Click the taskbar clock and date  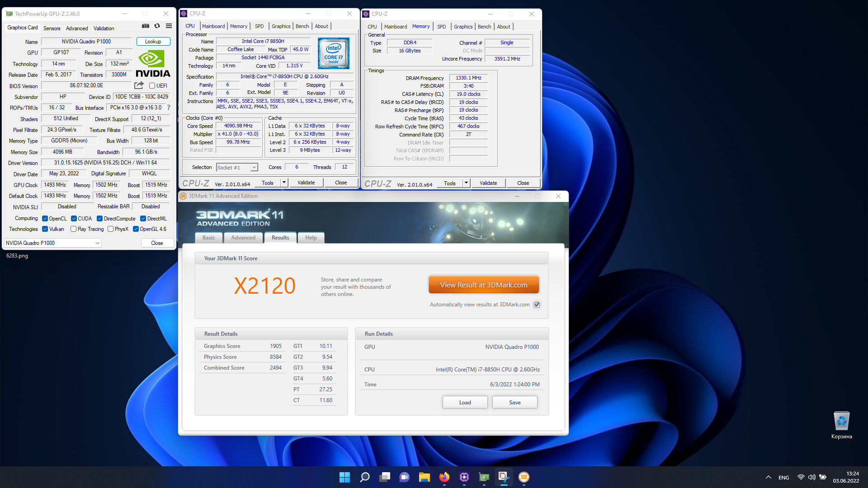coord(846,477)
